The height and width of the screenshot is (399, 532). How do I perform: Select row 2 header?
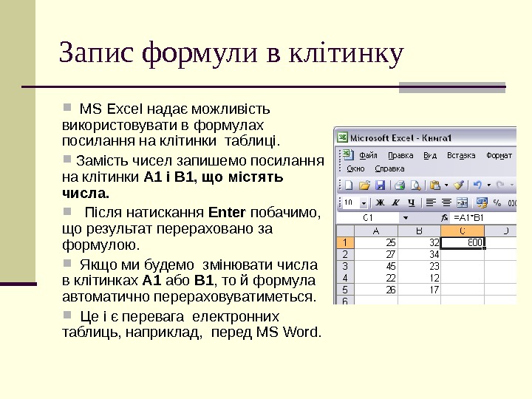tap(345, 254)
